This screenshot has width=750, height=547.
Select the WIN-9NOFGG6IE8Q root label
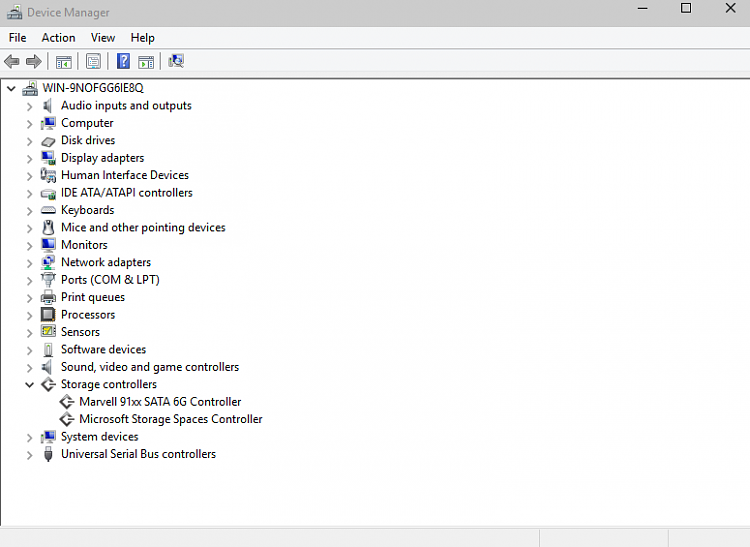click(x=93, y=88)
